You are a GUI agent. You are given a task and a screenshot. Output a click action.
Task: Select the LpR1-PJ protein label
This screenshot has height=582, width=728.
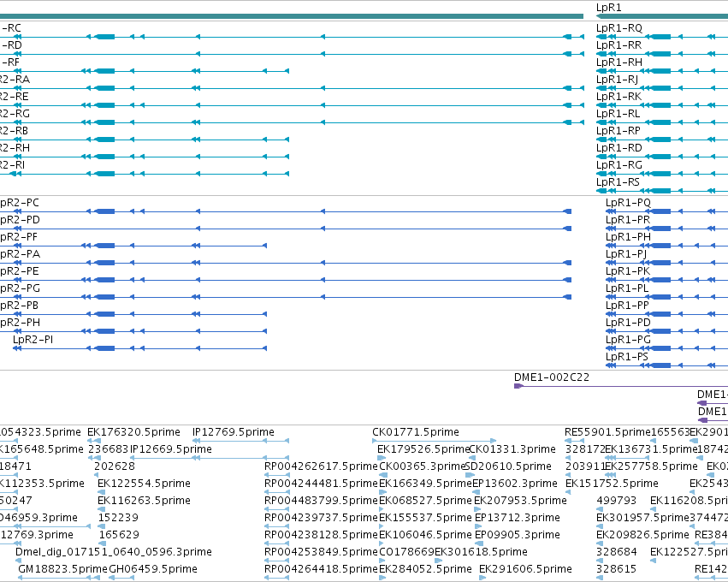click(626, 254)
